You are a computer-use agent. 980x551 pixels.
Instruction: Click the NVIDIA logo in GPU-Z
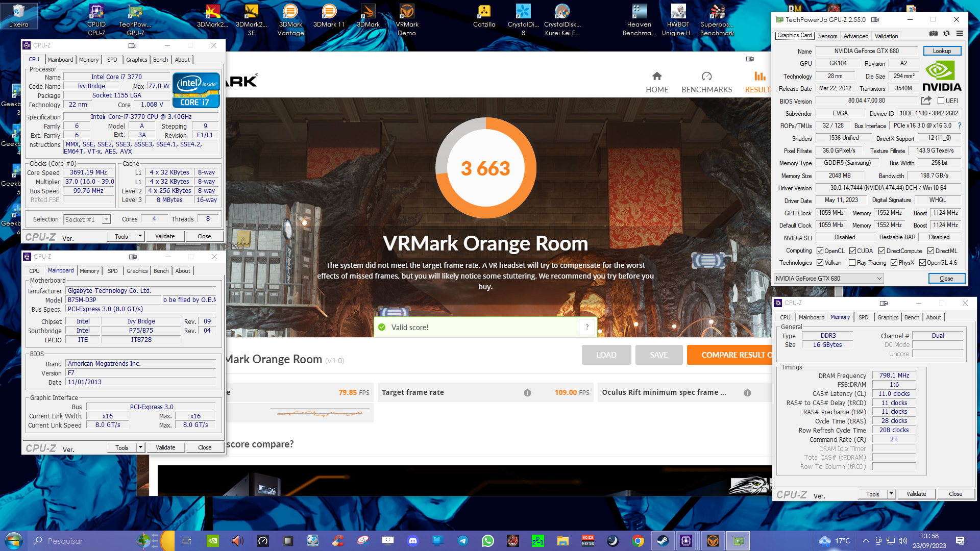click(941, 77)
